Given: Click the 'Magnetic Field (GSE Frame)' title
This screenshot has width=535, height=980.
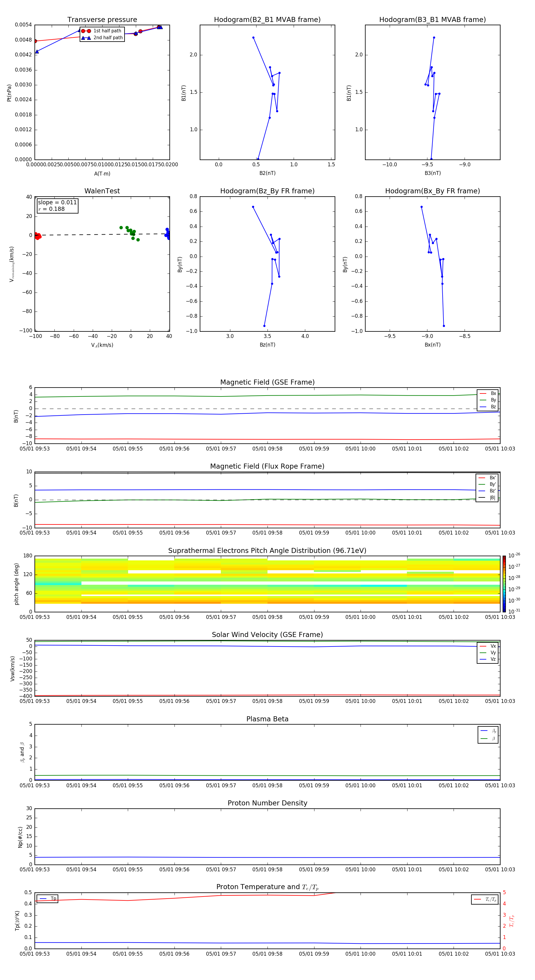Looking at the screenshot, I should point(267,382).
